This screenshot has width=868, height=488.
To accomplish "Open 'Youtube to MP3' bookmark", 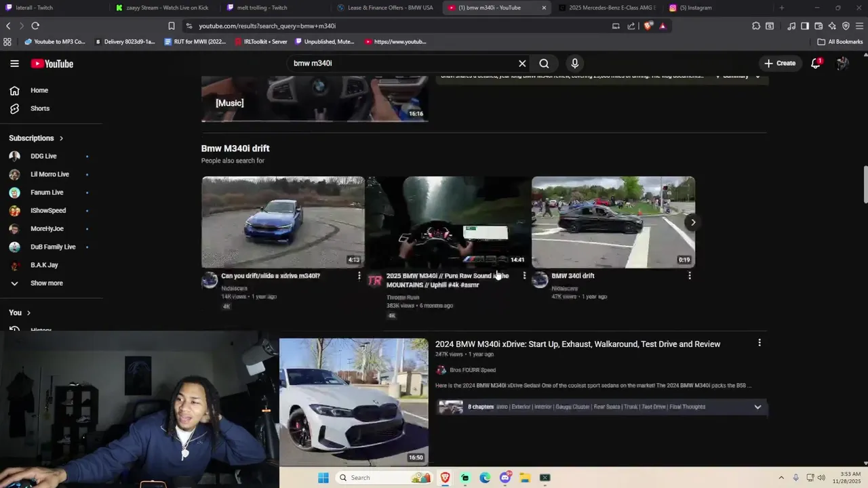I will 55,41.
